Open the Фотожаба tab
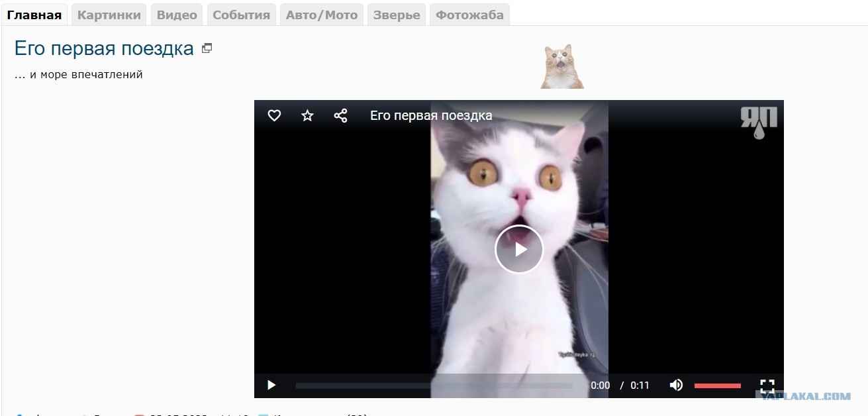This screenshot has height=416, width=868. (469, 15)
